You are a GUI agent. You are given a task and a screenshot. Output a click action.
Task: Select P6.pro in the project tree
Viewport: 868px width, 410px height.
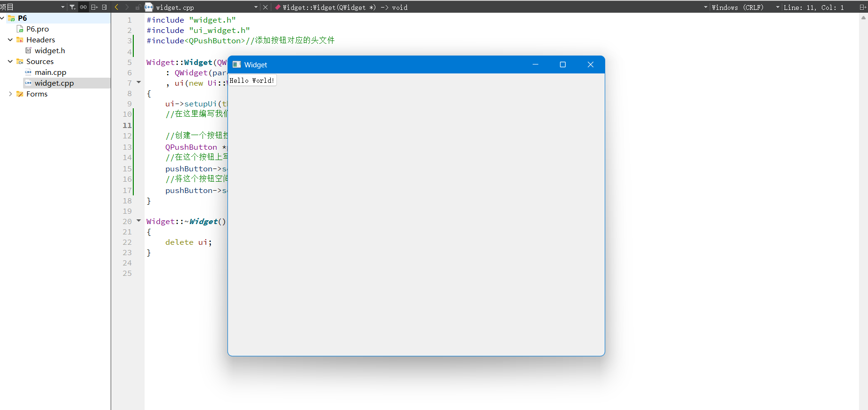tap(38, 29)
